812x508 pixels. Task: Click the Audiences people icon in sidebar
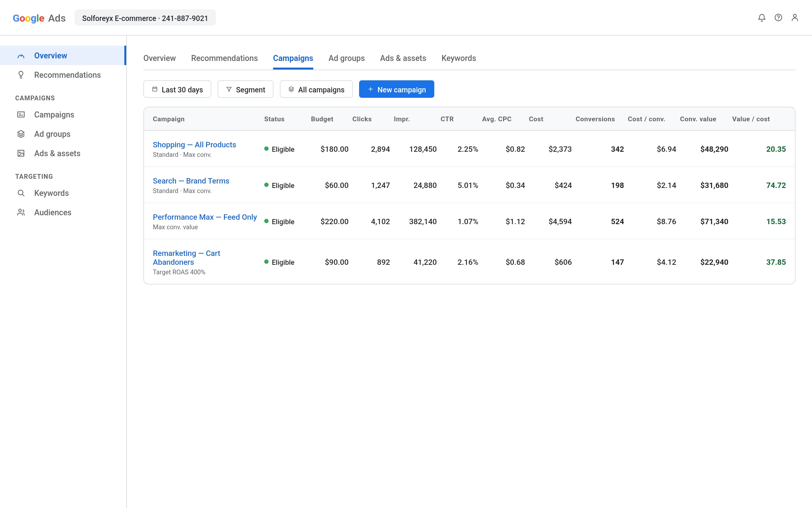[21, 212]
